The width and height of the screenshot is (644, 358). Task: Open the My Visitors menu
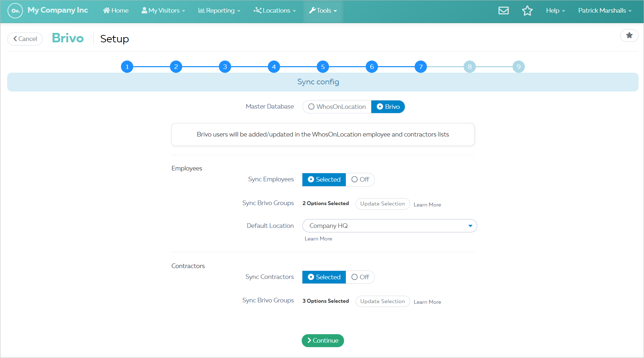pos(163,10)
